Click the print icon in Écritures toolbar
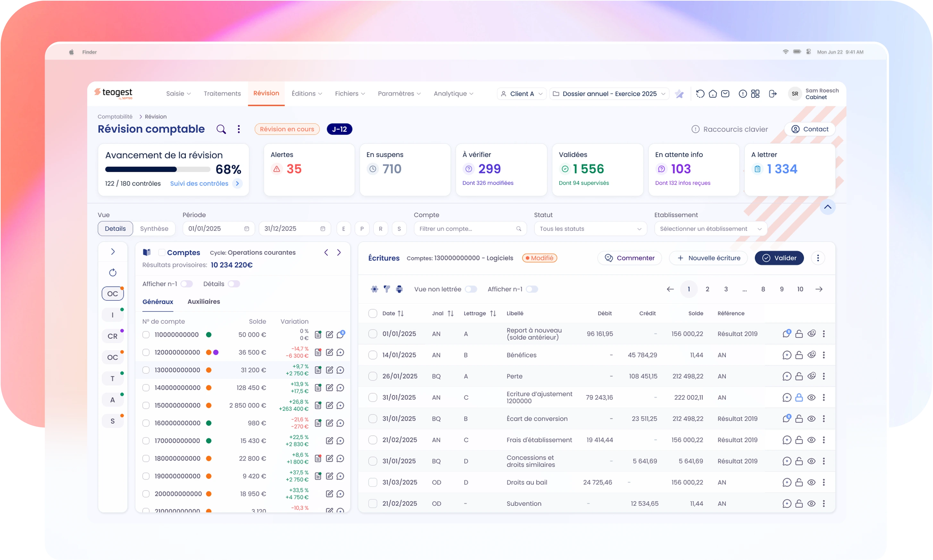 [x=399, y=289]
